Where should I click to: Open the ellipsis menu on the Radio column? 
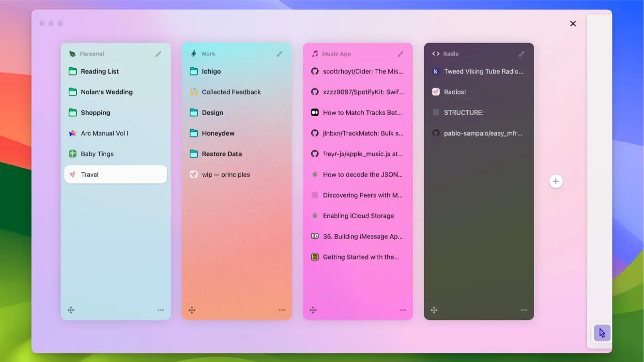(524, 310)
